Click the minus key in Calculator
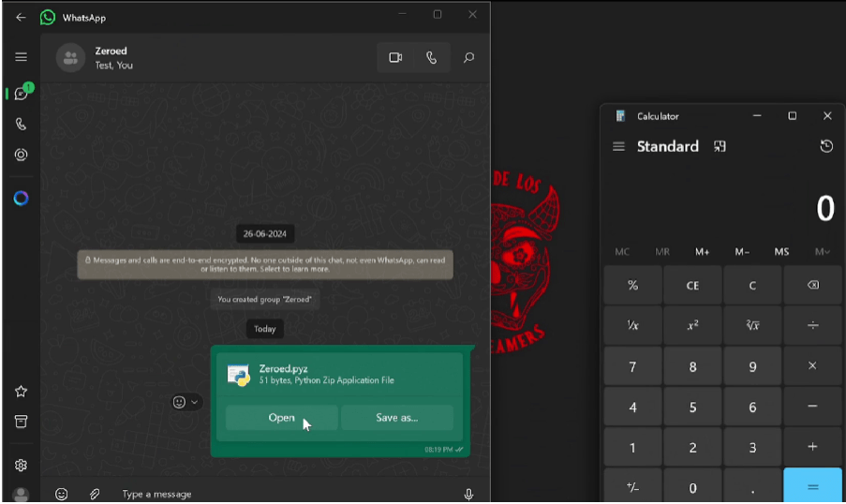The image size is (846, 504). 812,407
